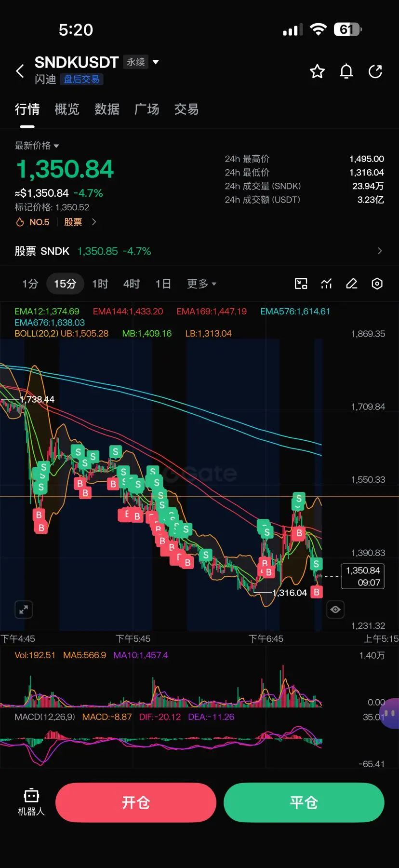Switch to the 行情 tab
The width and height of the screenshot is (399, 868).
(x=27, y=109)
